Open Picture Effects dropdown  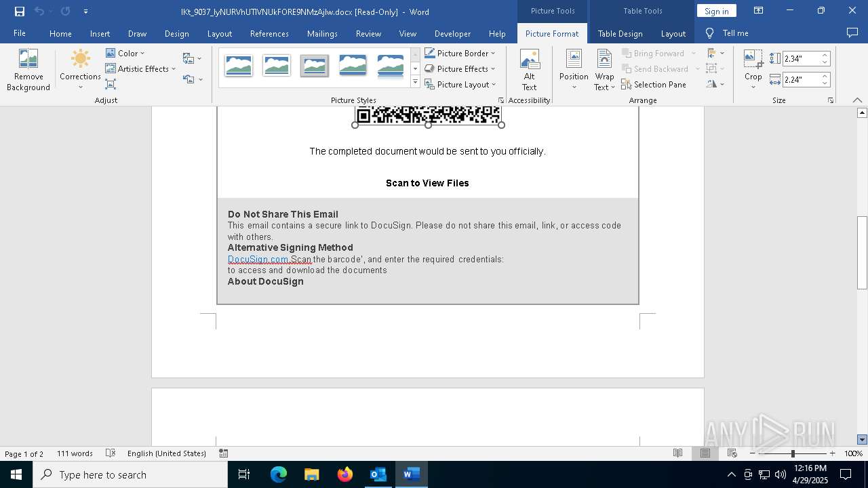coord(460,68)
